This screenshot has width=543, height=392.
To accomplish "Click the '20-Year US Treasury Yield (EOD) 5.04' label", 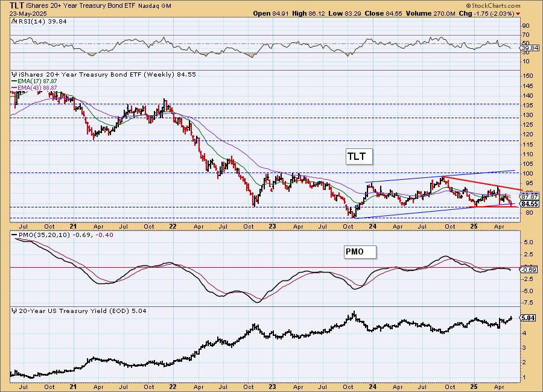I will (83, 311).
